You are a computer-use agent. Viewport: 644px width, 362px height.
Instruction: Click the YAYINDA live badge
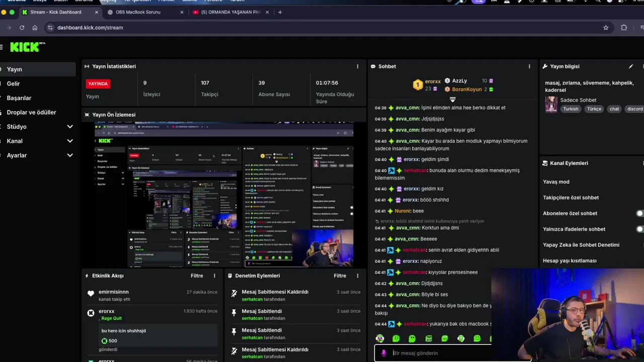(98, 83)
